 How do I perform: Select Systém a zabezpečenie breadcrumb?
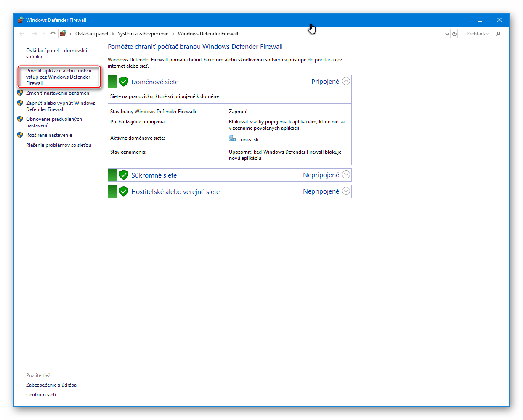(x=143, y=34)
